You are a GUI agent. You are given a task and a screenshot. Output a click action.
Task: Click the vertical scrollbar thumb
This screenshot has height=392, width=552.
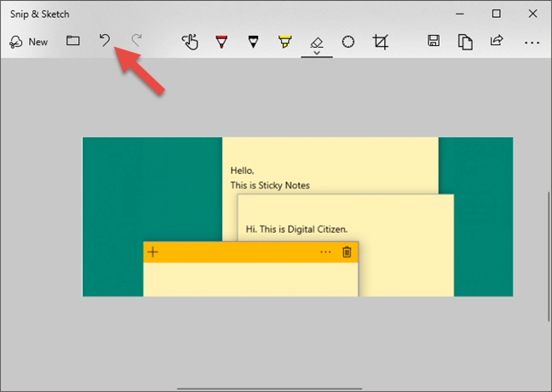point(549,257)
